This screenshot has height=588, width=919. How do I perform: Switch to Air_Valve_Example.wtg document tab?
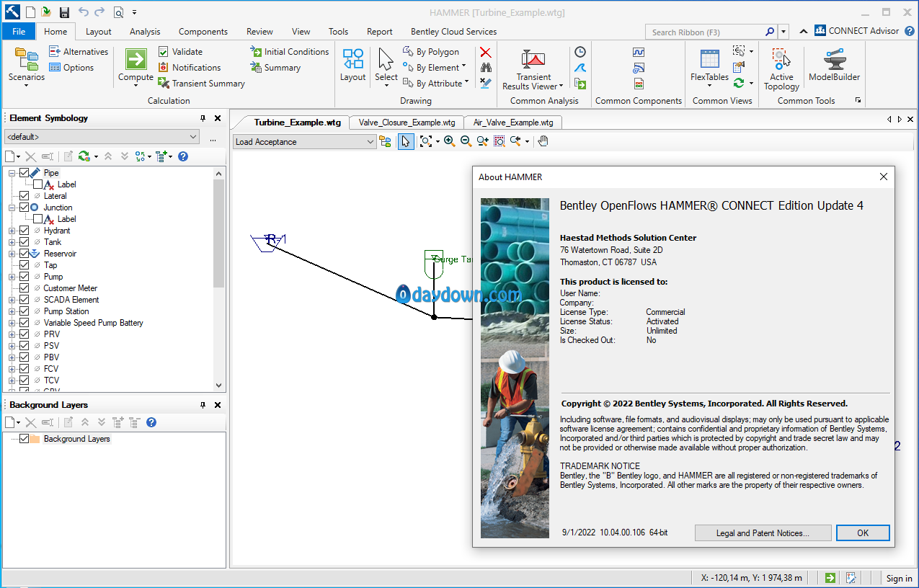[513, 122]
